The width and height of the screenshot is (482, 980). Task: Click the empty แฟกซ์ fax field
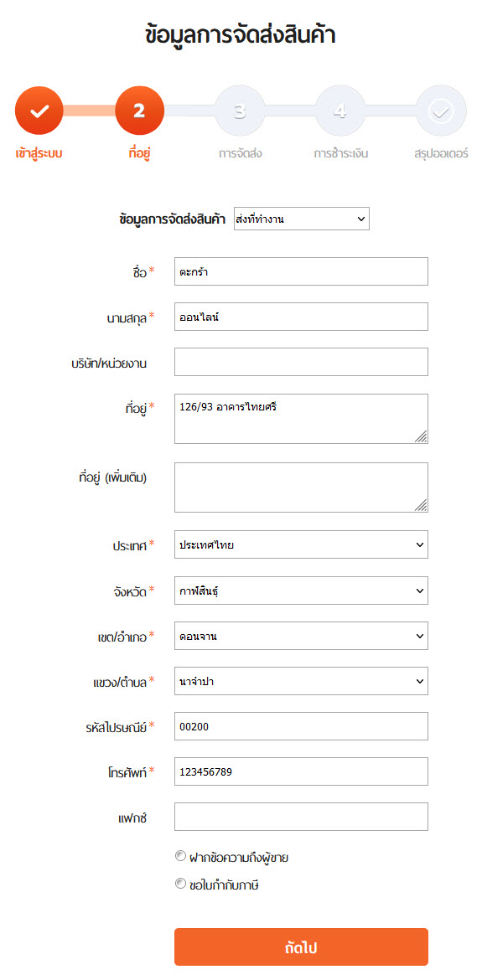point(301,817)
